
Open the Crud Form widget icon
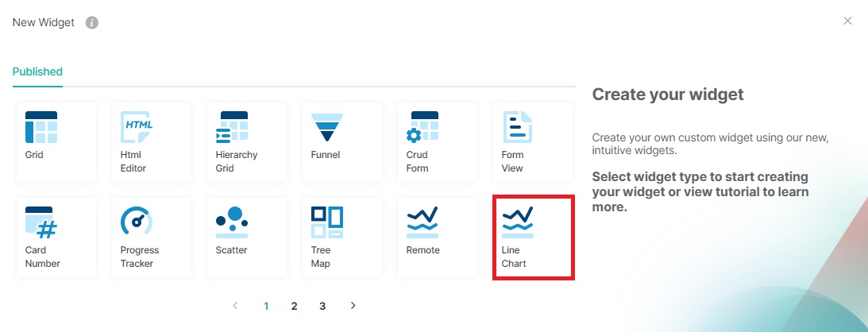422,127
